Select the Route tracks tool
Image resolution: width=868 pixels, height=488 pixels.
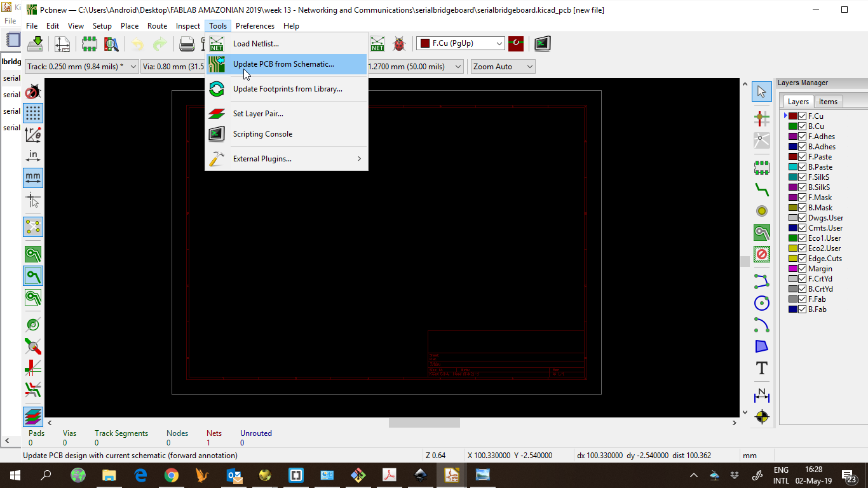coord(761,189)
